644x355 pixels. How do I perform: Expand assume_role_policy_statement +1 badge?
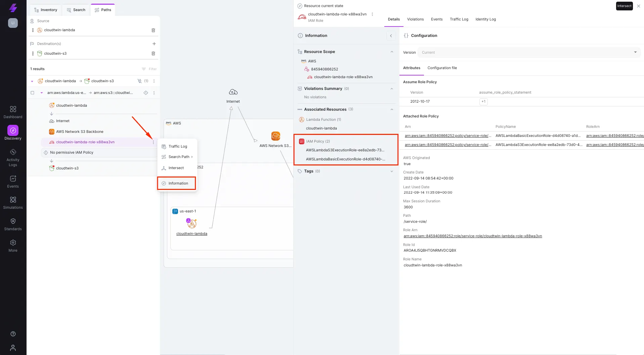pyautogui.click(x=483, y=101)
